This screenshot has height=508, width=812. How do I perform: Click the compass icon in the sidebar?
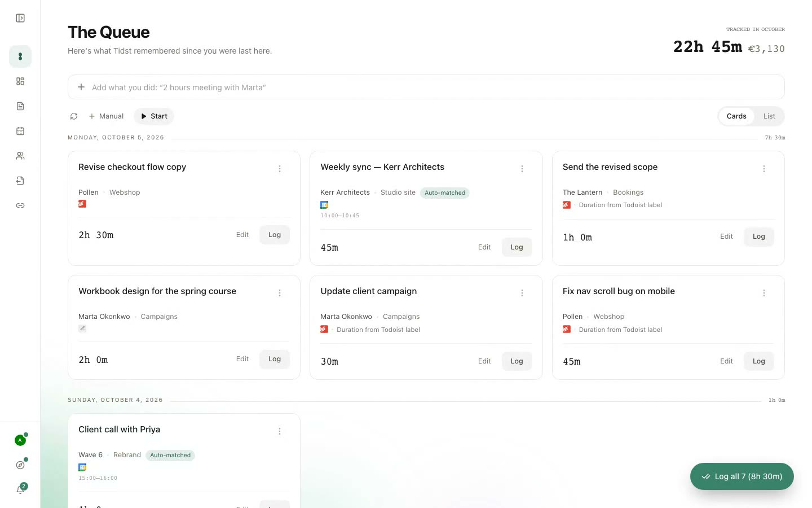pos(20,465)
